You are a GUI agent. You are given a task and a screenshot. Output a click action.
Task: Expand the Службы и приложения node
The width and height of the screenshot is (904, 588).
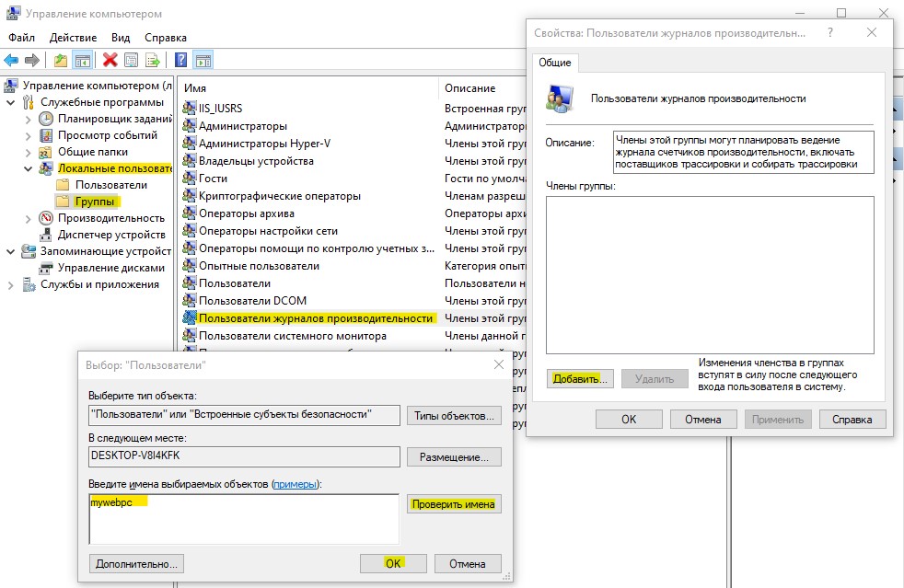[x=10, y=284]
